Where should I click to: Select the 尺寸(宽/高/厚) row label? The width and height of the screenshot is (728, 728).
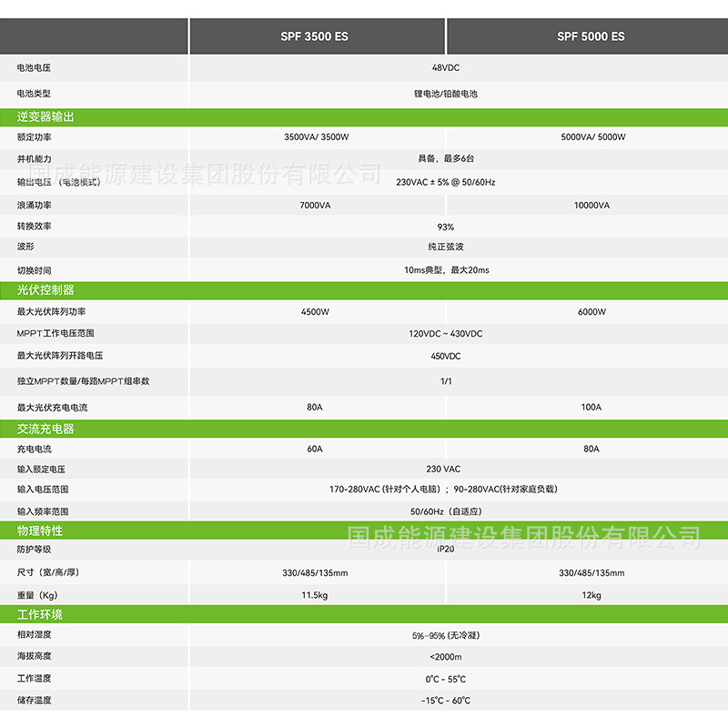(x=48, y=572)
